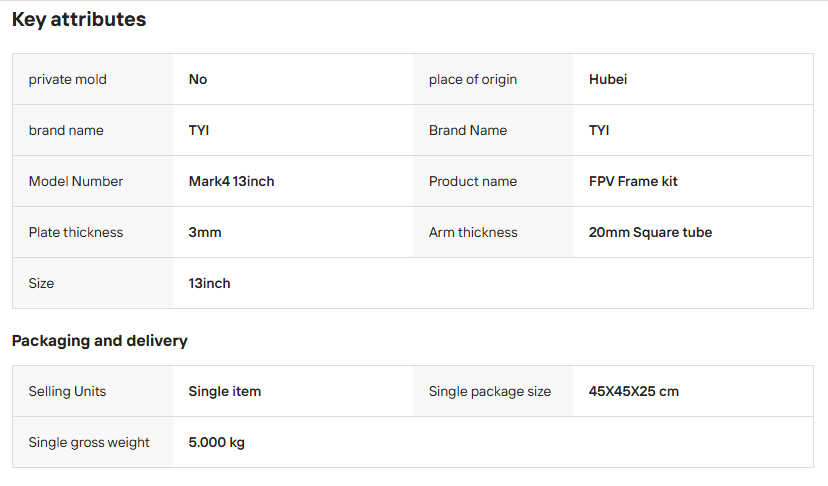Select the Mark4 13inch model value

click(231, 181)
